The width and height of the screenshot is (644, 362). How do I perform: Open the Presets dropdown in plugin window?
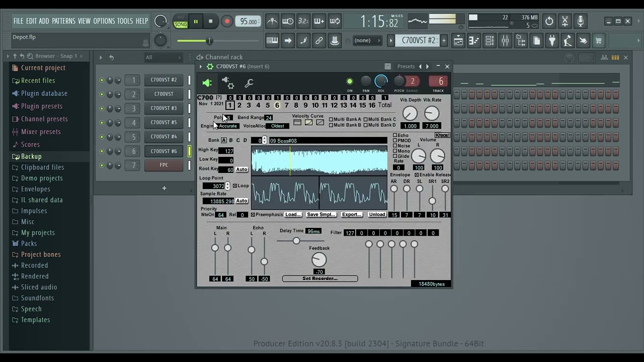pos(406,66)
